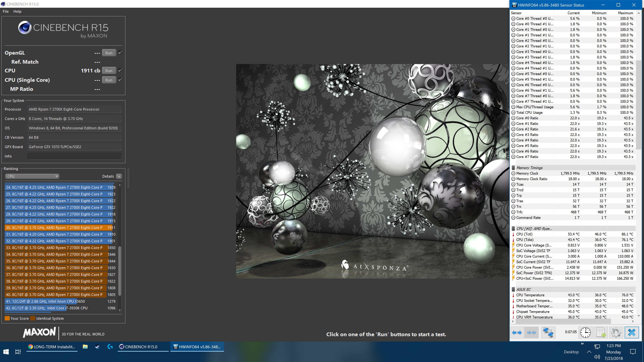Click the Total CPU Usage sensor row
The height and width of the screenshot is (362, 644).
click(x=573, y=112)
